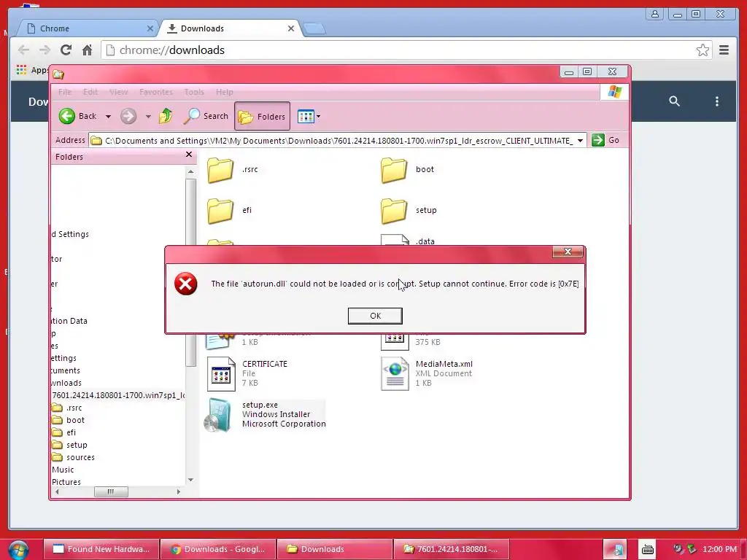Select the 375 KB file icon
Image resolution: width=747 pixels, height=560 pixels.
[395, 341]
